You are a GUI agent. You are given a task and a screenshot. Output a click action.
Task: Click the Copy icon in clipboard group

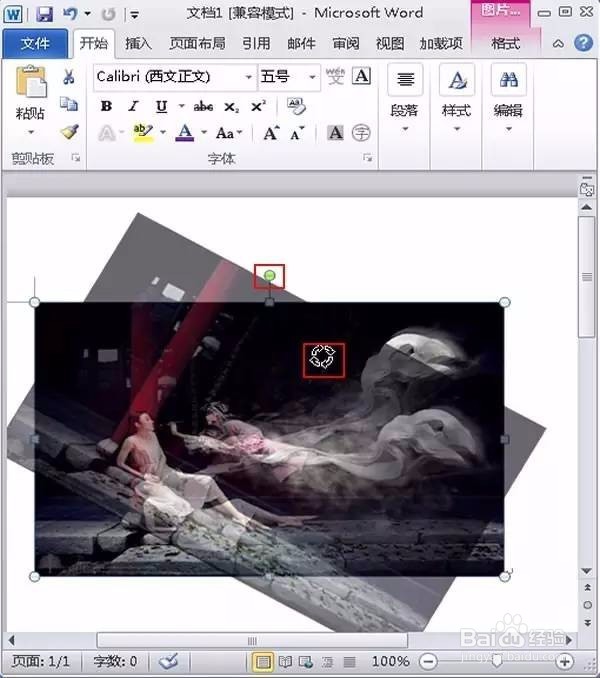point(69,104)
